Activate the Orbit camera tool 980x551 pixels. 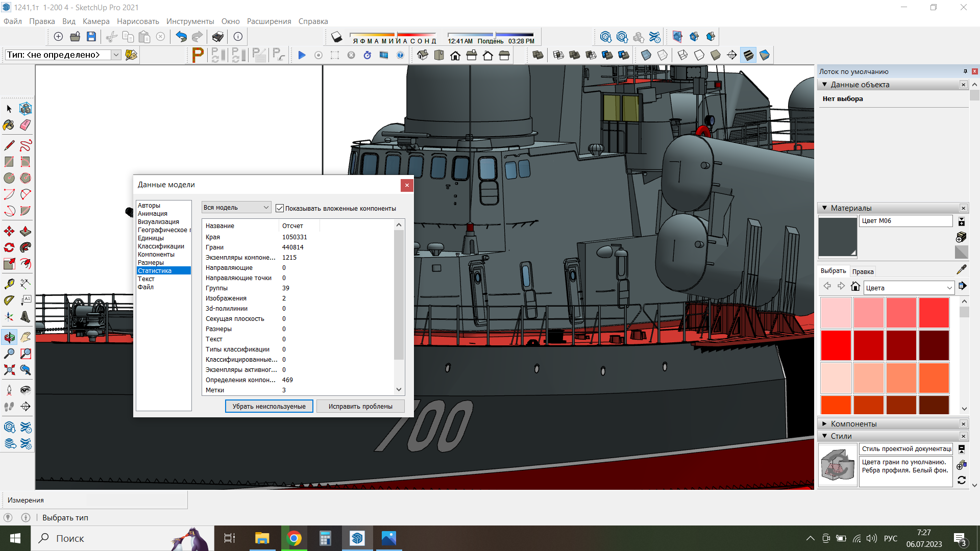pos(9,337)
